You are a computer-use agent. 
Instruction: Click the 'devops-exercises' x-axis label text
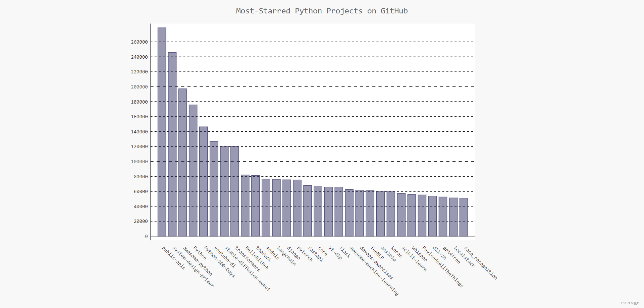[x=376, y=263]
